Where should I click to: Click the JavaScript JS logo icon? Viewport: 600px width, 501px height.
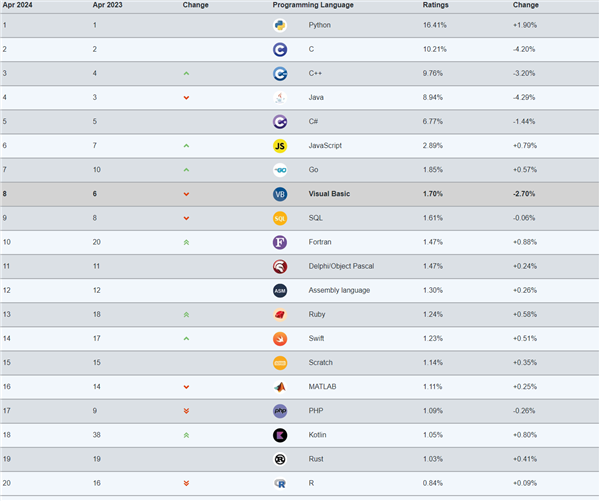[x=280, y=145]
